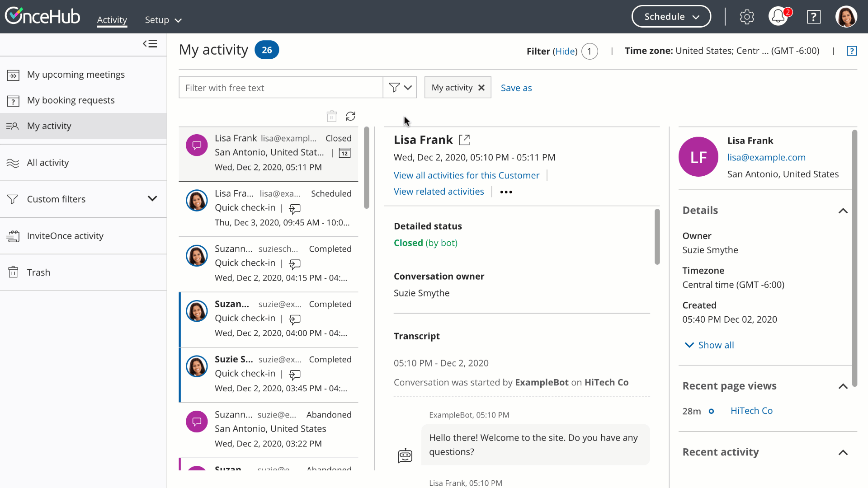Screen dimensions: 868x488
Task: Open the Schedule dropdown button
Action: point(671,17)
